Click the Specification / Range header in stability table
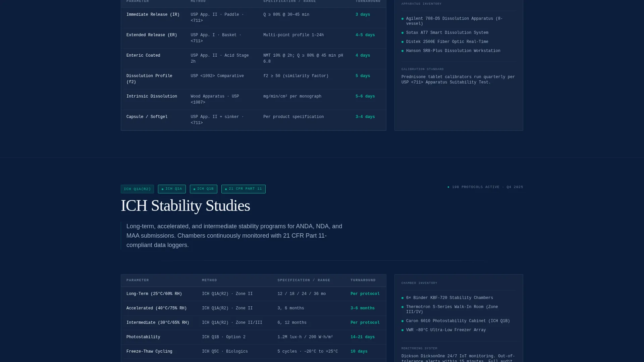644x362 pixels. tap(304, 280)
